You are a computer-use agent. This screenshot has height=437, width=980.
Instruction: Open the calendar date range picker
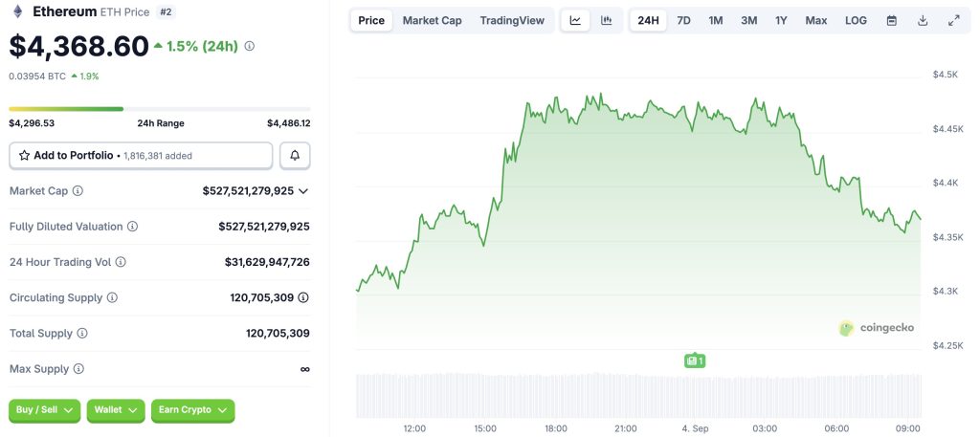pyautogui.click(x=892, y=20)
